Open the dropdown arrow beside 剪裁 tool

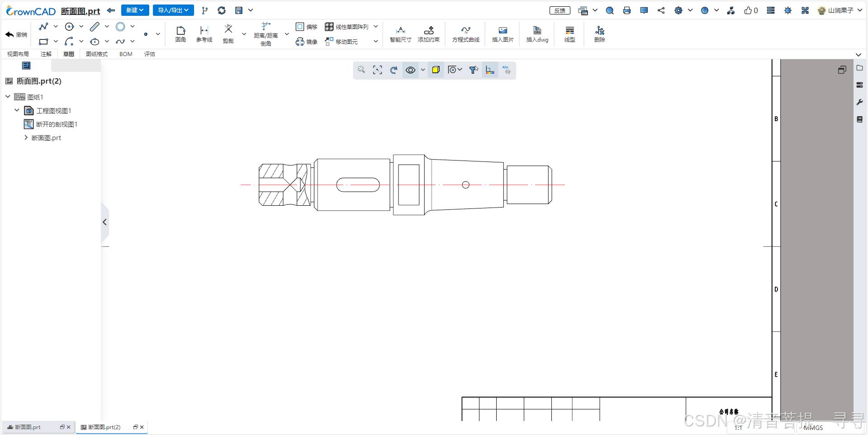pyautogui.click(x=244, y=34)
